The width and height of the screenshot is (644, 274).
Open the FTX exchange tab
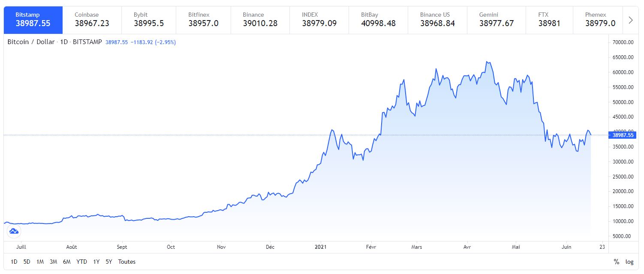point(549,20)
